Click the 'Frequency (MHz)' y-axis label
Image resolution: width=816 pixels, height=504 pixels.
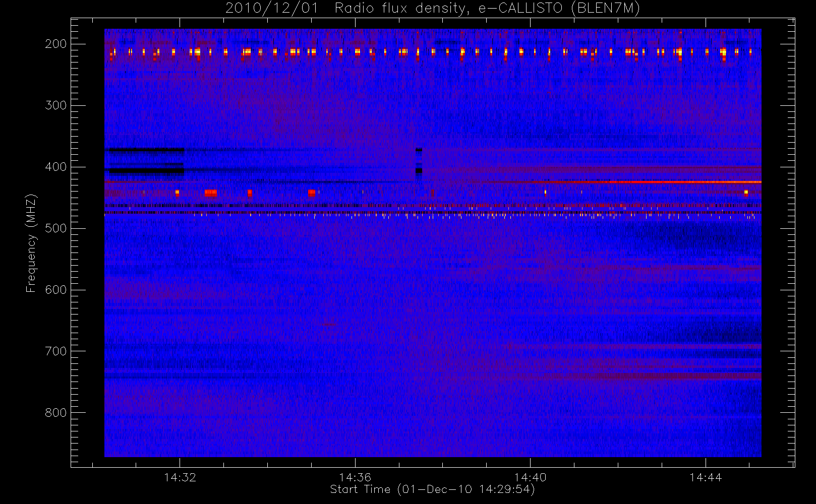(x=31, y=243)
